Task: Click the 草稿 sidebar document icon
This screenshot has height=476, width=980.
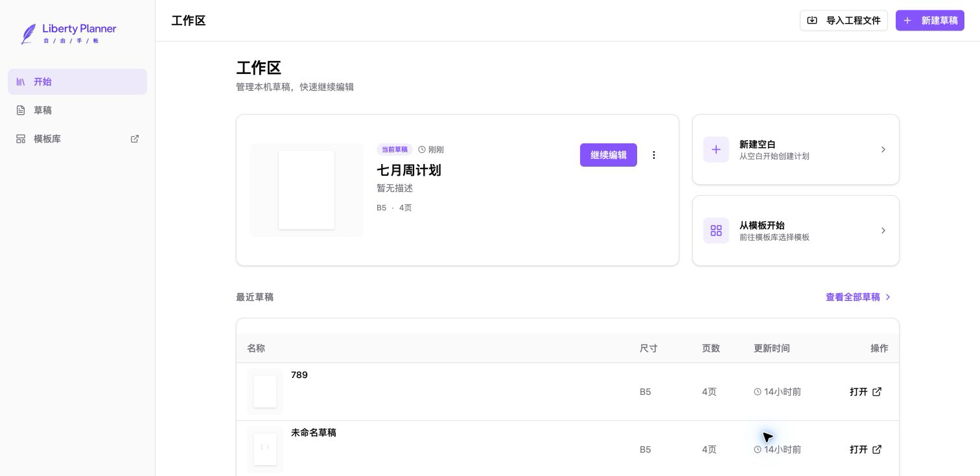Action: tap(21, 110)
